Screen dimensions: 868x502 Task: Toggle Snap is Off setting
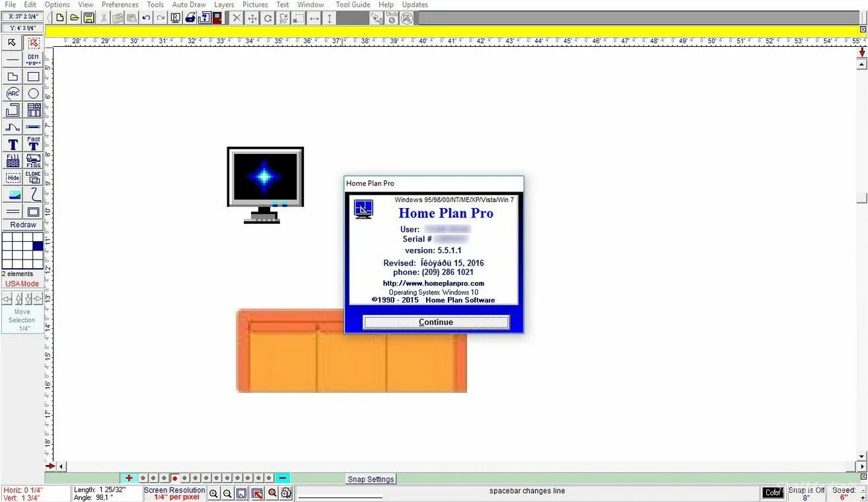tap(806, 493)
